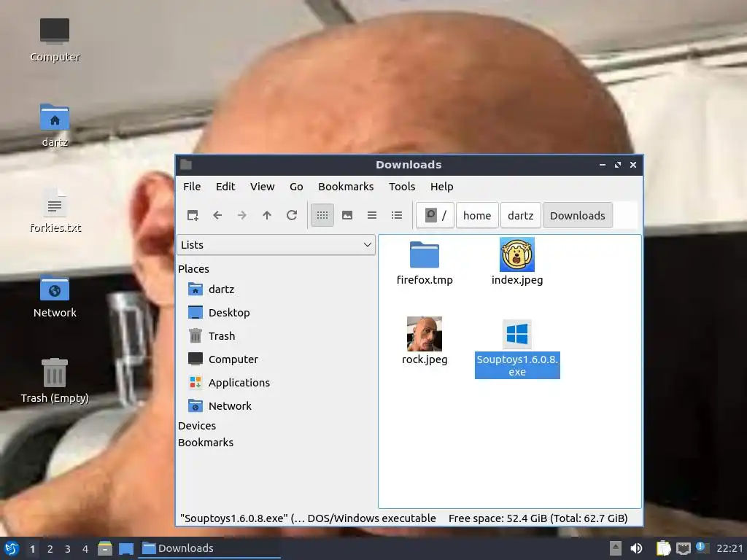The height and width of the screenshot is (560, 747).
Task: Launch the file manager from the taskbar quick launch
Action: [105, 548]
